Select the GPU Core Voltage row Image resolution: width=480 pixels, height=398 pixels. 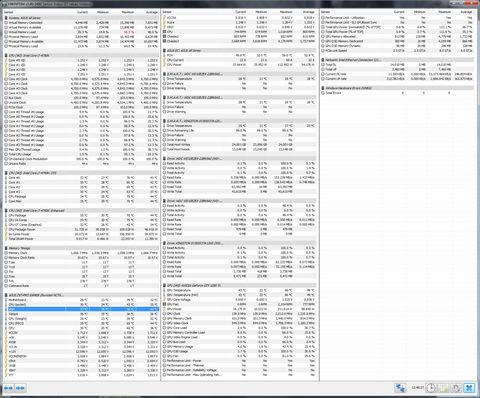(x=239, y=300)
